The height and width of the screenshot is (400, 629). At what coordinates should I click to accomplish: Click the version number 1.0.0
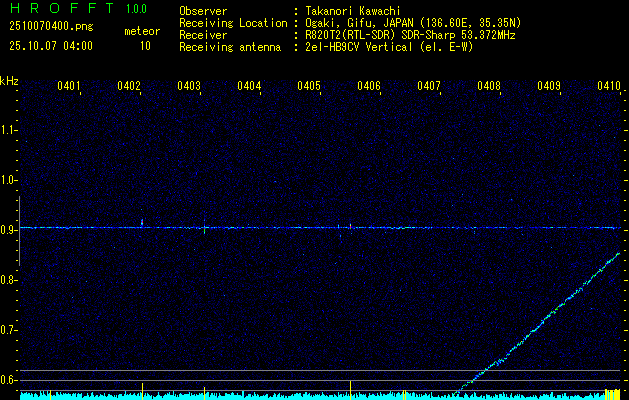click(136, 8)
